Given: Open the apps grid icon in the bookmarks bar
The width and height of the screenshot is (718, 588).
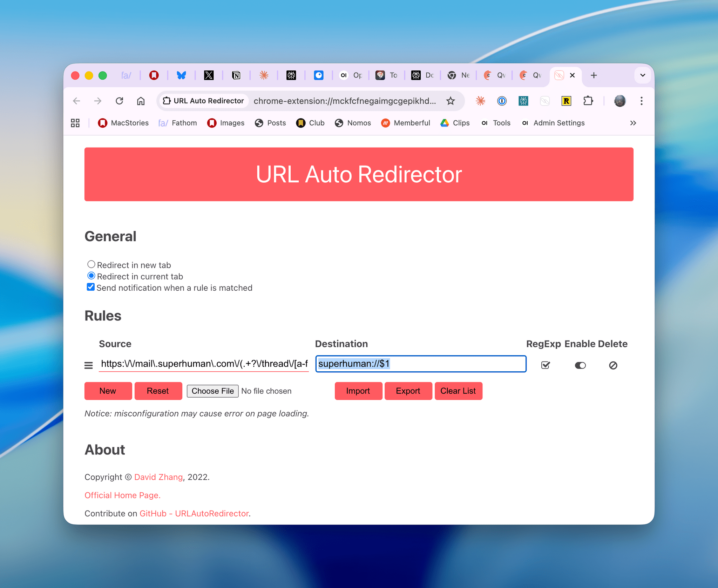Looking at the screenshot, I should click(x=75, y=123).
